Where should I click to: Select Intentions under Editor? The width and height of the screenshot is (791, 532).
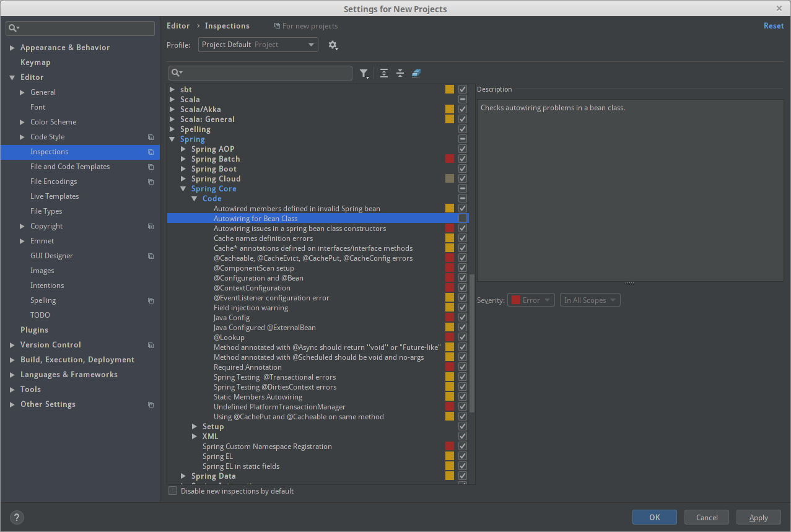point(47,286)
